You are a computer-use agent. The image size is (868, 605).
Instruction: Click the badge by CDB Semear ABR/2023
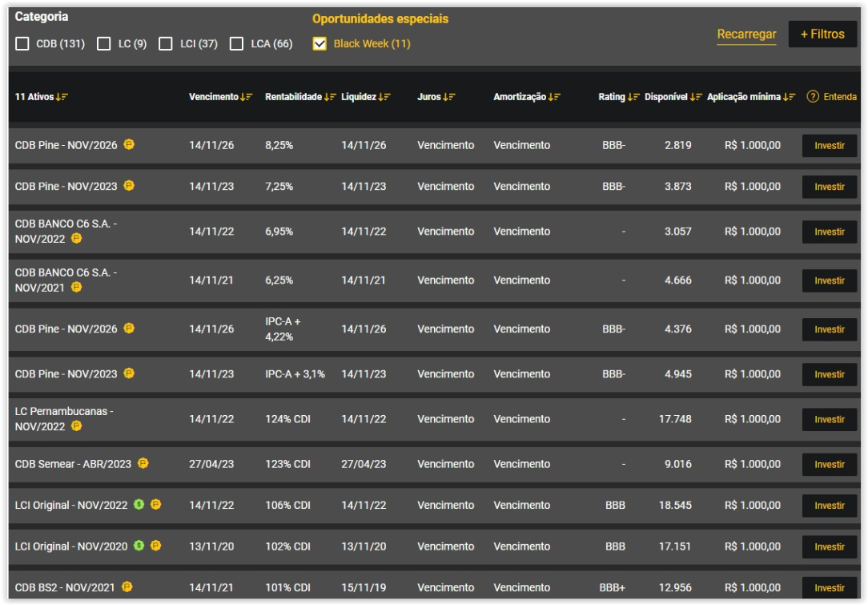coord(143,463)
